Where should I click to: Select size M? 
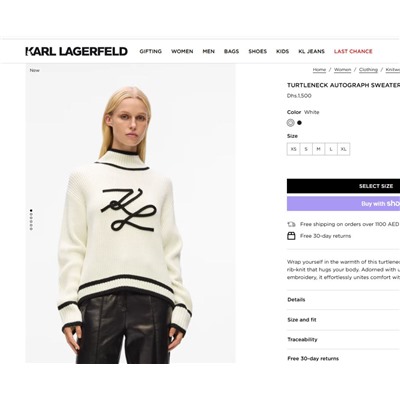click(x=318, y=149)
